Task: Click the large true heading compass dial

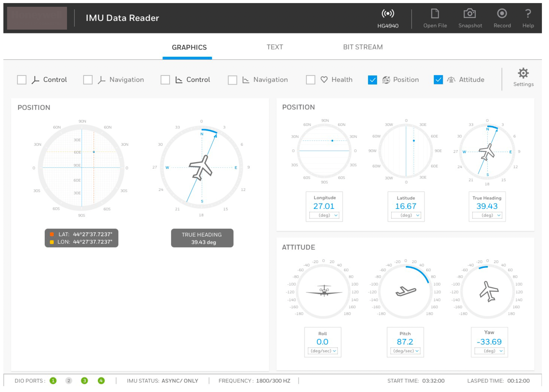Action: click(x=201, y=167)
